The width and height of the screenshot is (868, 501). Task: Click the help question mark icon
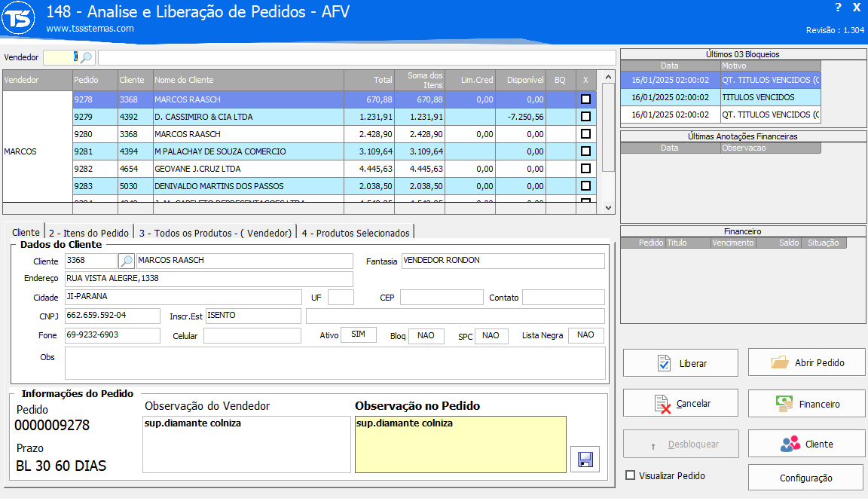point(838,8)
